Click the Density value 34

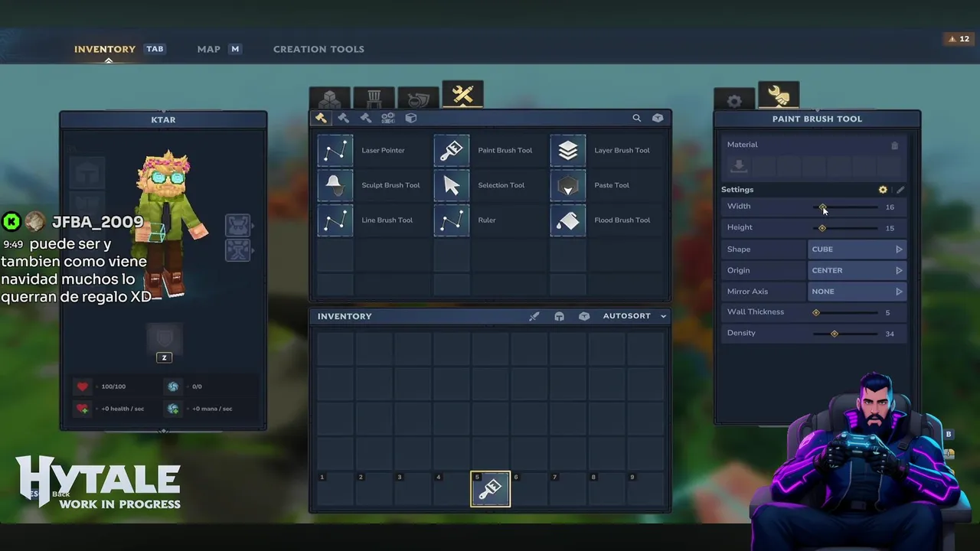(x=890, y=334)
